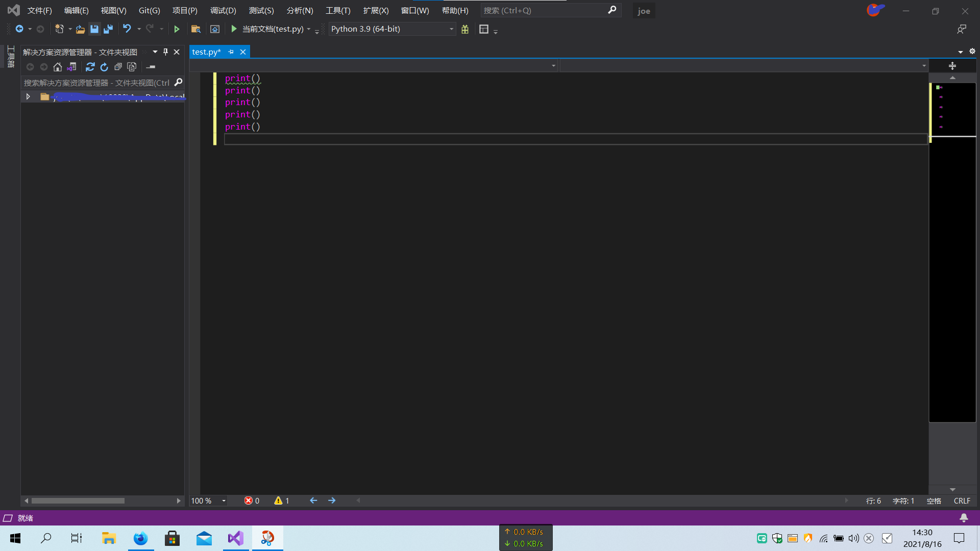Expand the root folder tree node

tap(28, 96)
